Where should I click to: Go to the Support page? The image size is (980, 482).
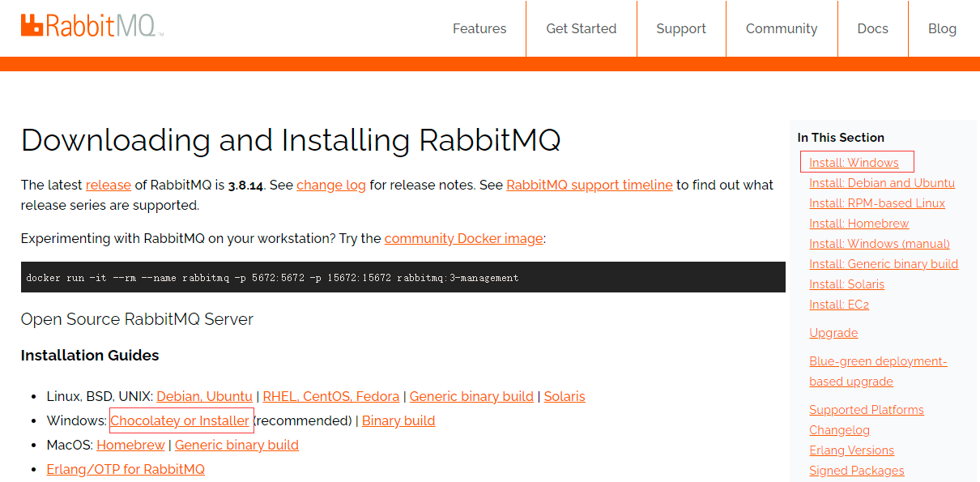coord(681,28)
